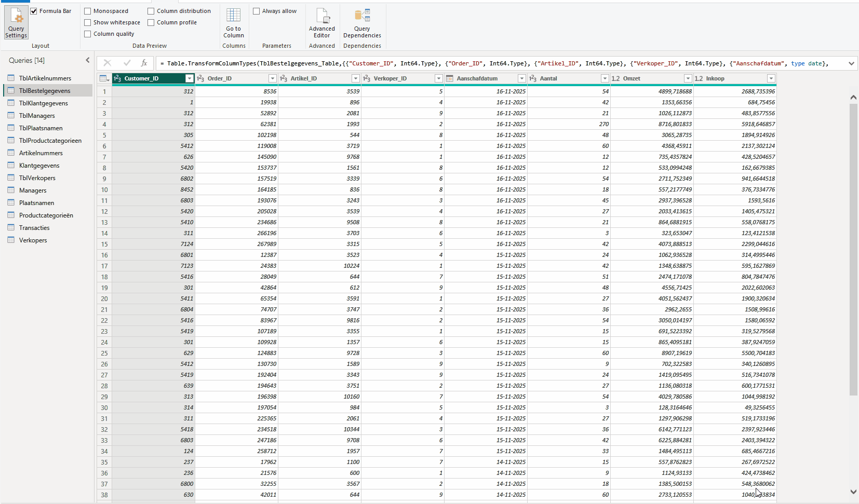Viewport: 859px width, 504px height.
Task: Select the Transacties query
Action: [x=34, y=227]
